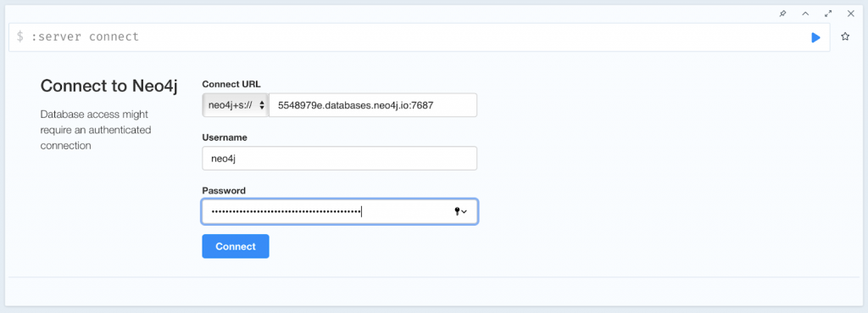Run the :server connect command with play icon

tap(815, 37)
